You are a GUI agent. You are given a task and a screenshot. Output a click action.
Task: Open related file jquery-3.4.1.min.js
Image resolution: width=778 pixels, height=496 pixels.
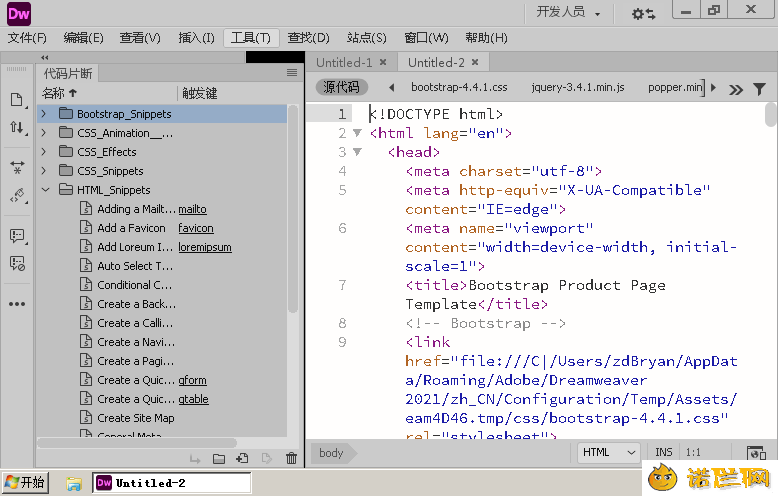point(578,87)
